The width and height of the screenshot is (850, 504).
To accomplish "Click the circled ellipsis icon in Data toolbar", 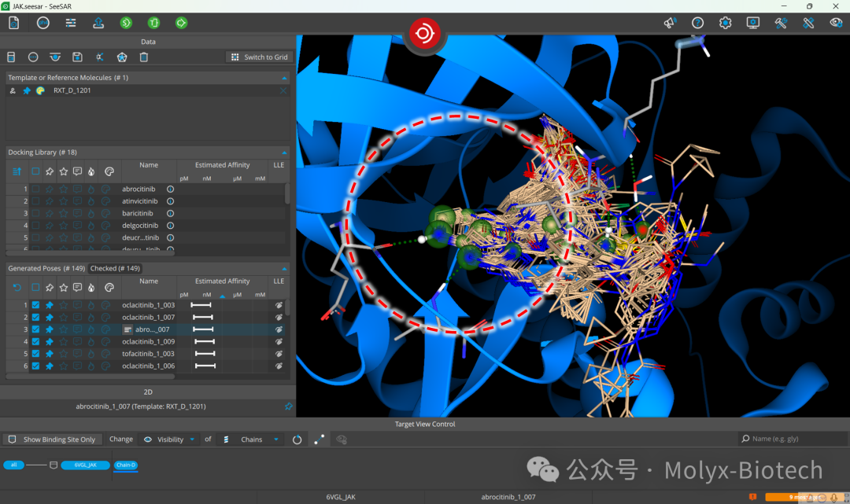I will coord(33,57).
